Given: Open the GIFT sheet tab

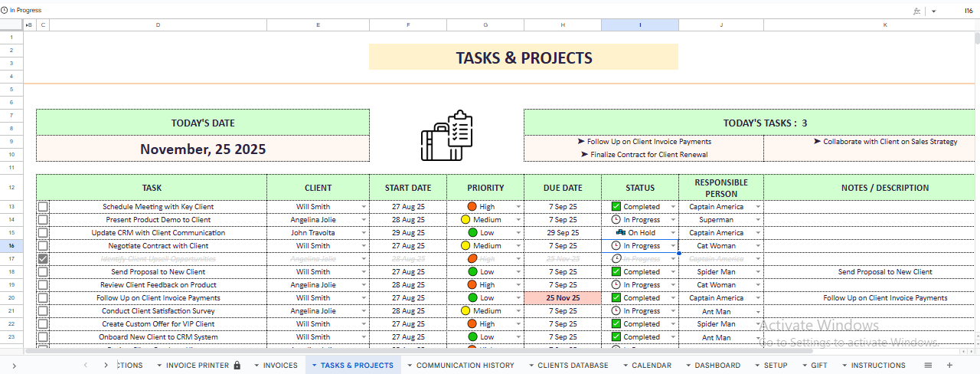Looking at the screenshot, I should click(820, 366).
